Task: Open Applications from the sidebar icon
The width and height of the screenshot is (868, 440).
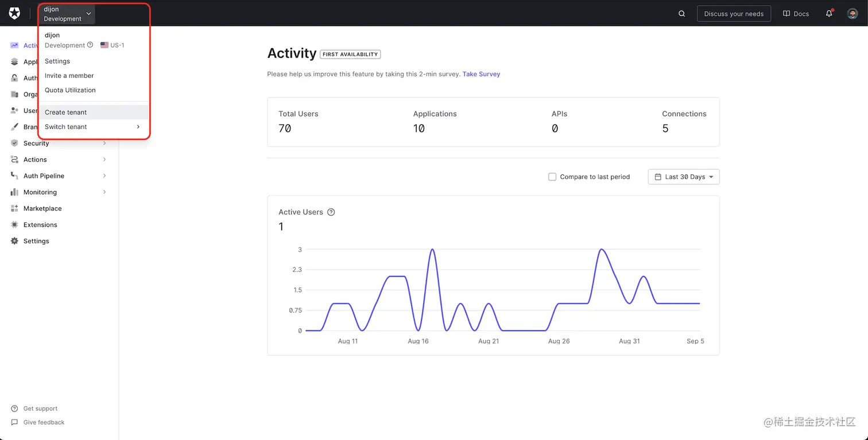Action: click(14, 62)
